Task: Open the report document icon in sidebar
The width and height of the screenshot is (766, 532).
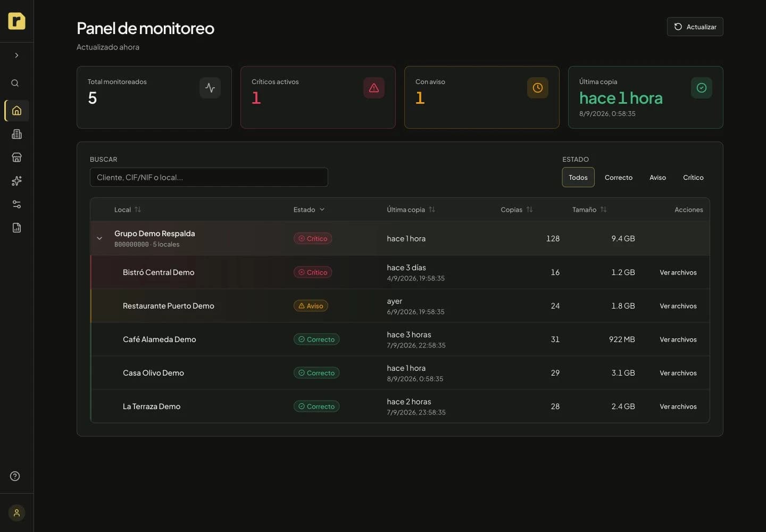Action: tap(16, 228)
